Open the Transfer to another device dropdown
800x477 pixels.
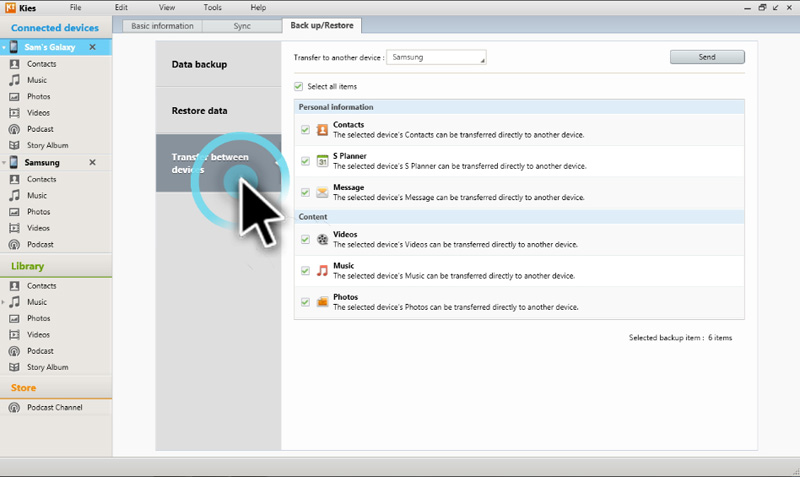[x=436, y=57]
